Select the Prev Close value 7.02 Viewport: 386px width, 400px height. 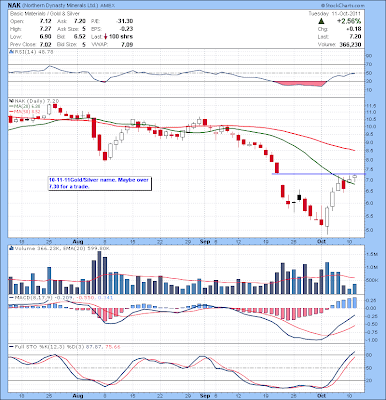pos(46,44)
